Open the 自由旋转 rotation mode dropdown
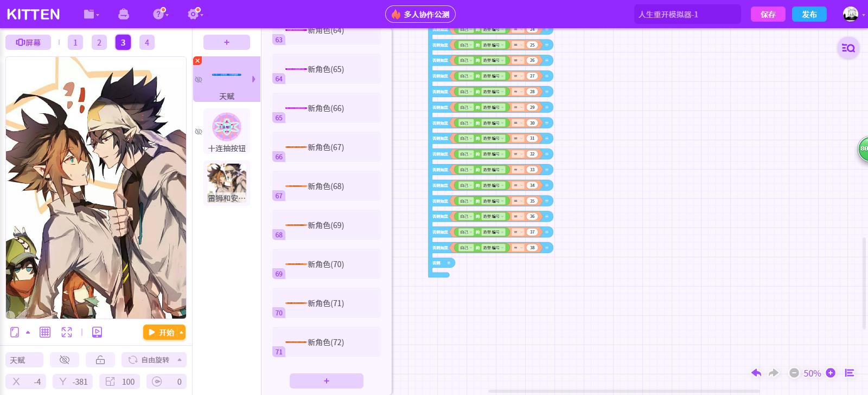The height and width of the screenshot is (395, 868). point(154,360)
